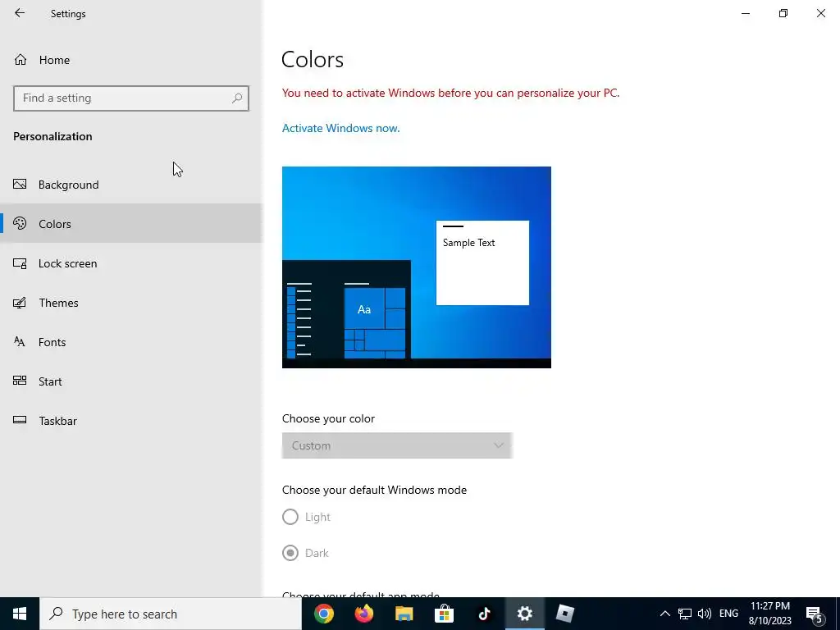
Task: Click the Activate Windows now link
Action: [x=340, y=128]
